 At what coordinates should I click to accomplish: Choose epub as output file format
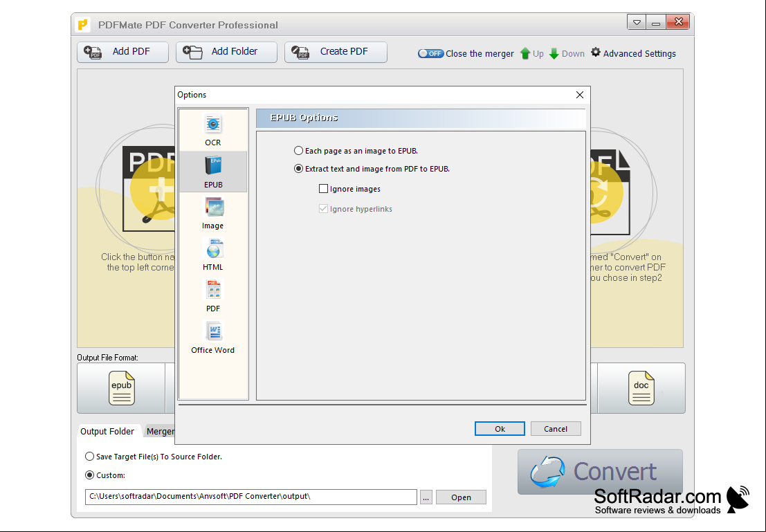121,388
